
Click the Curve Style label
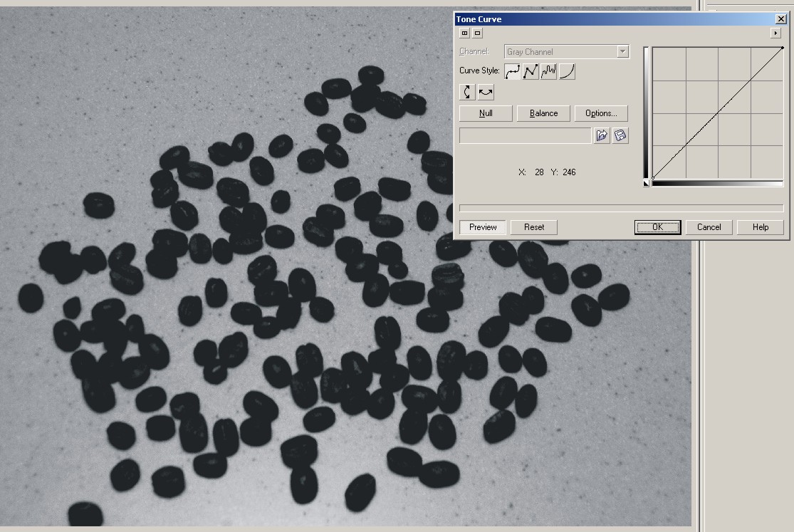point(479,71)
